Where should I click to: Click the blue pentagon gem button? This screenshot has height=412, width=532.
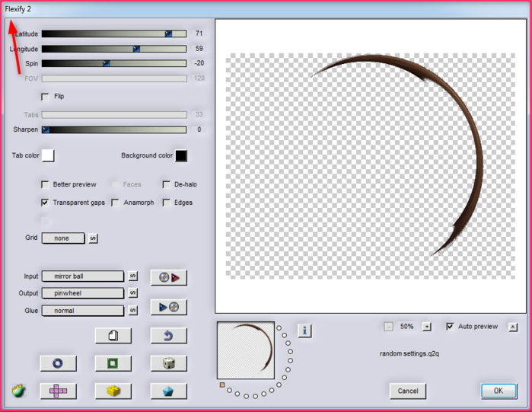pyautogui.click(x=169, y=391)
